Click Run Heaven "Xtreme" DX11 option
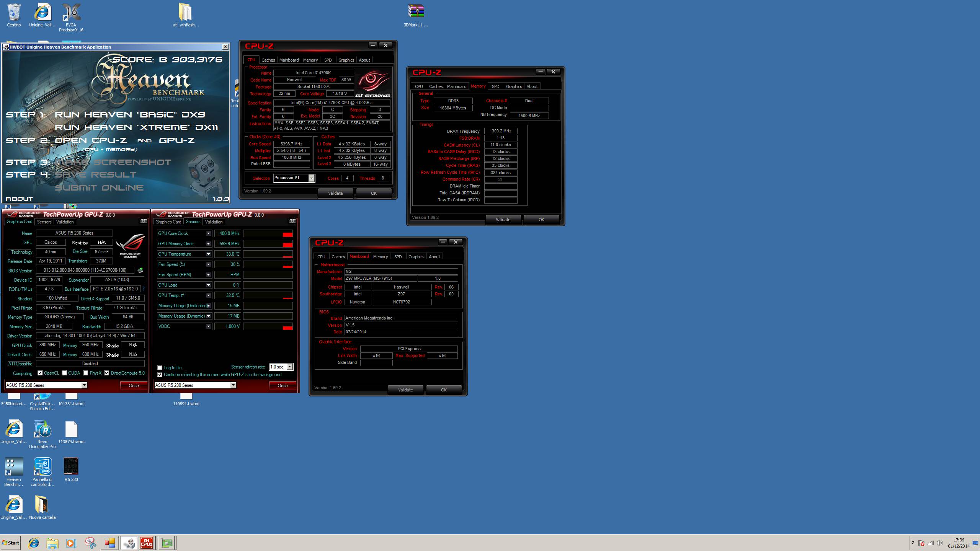Viewport: 980px width, 551px height. tap(137, 127)
